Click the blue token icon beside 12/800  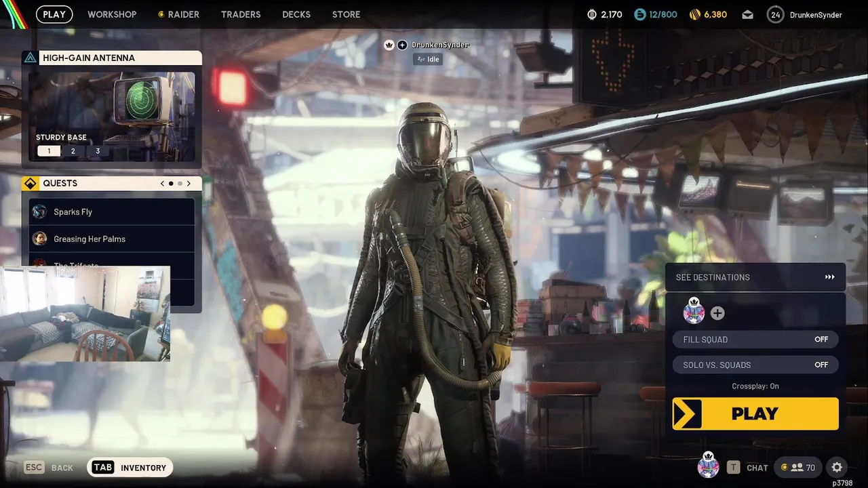click(640, 14)
